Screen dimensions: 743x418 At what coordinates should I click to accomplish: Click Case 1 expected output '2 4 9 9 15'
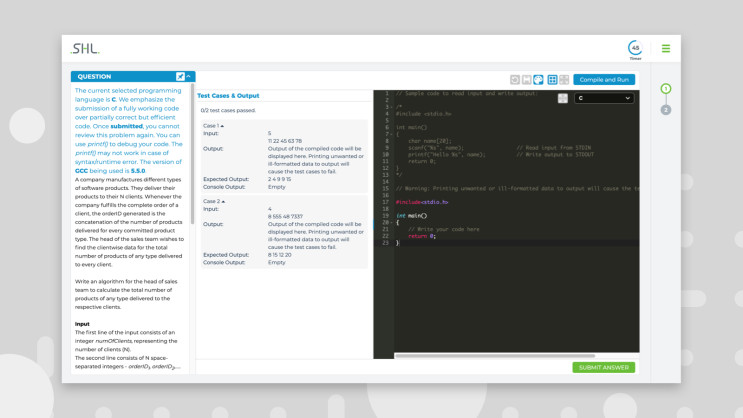pos(280,179)
